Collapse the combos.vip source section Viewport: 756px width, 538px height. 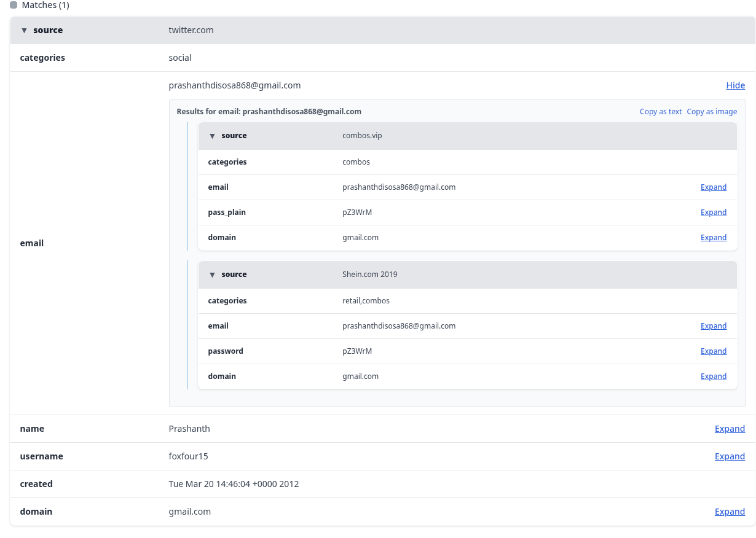click(212, 136)
